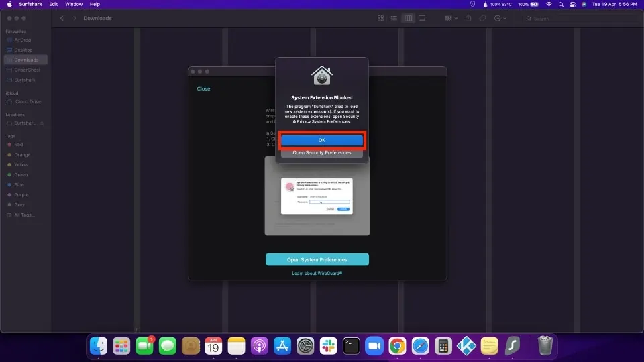
Task: Go forward in Finder toolbar
Action: (x=74, y=19)
